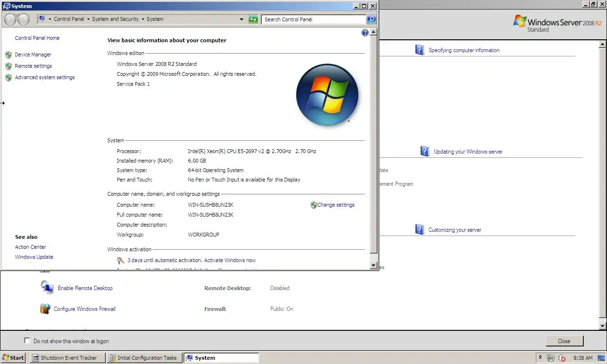Click the shield icon next to Remote settings
The height and width of the screenshot is (364, 607).
click(x=9, y=66)
